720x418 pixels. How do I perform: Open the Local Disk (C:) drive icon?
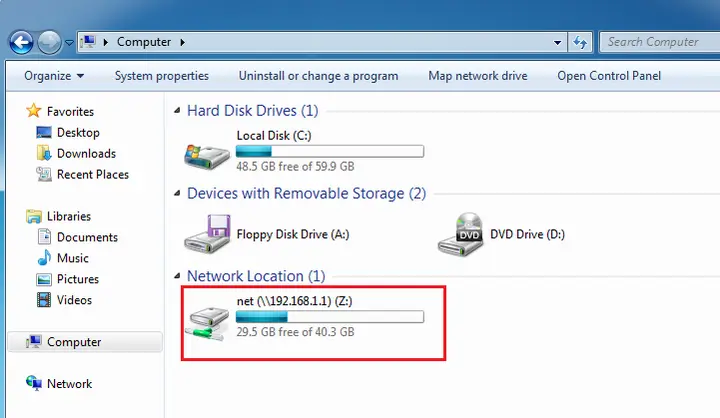(207, 156)
